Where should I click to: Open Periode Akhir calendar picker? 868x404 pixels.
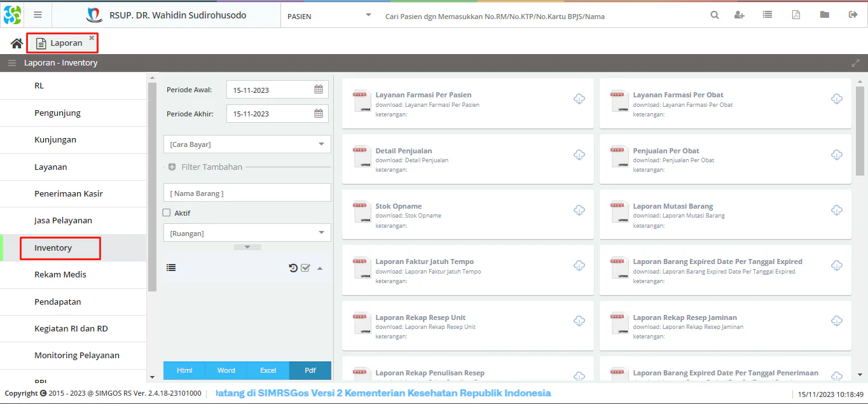(x=319, y=114)
